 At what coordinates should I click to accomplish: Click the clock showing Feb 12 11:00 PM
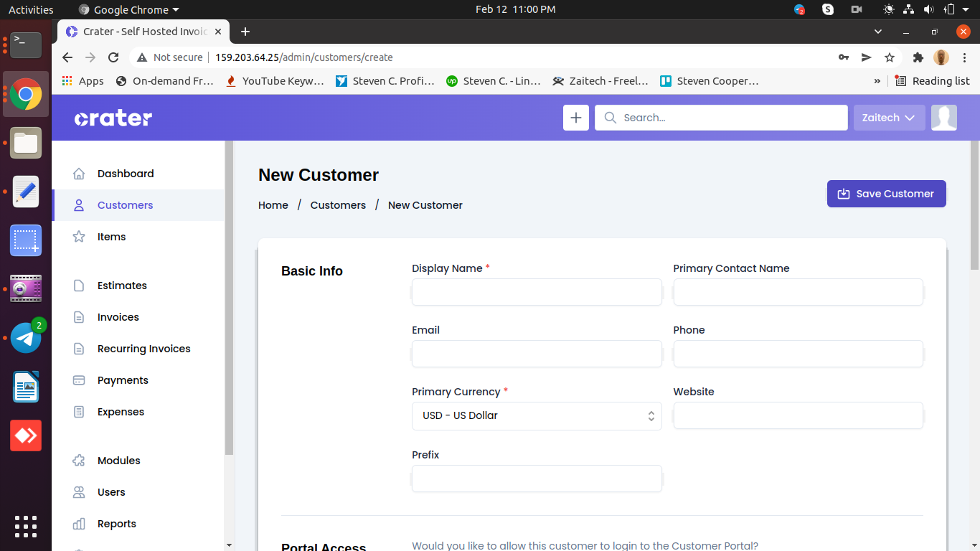tap(516, 10)
